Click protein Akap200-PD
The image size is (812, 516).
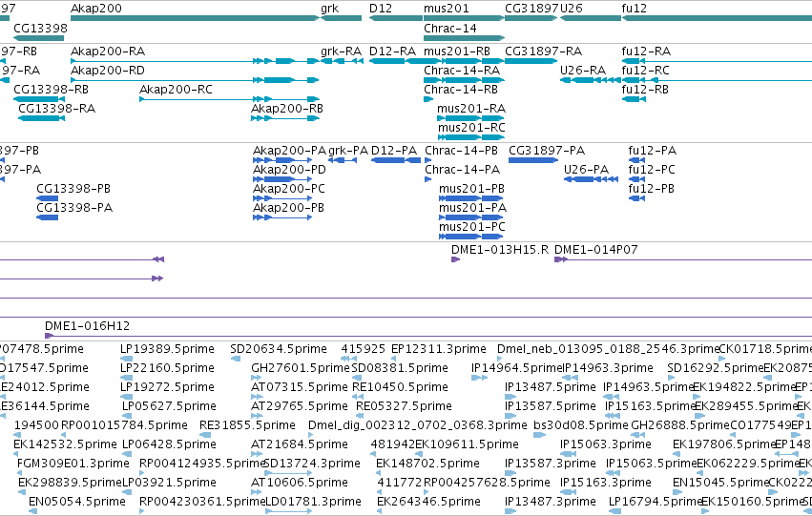coord(282,179)
